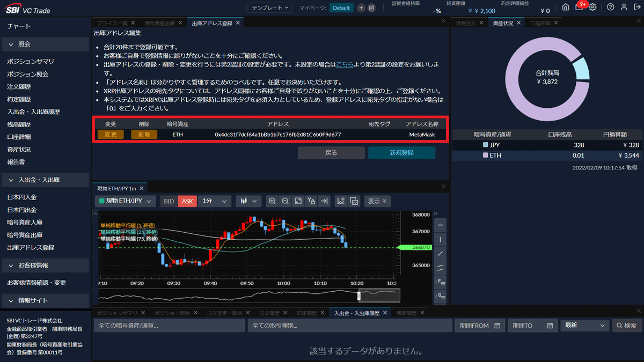Click double chevron at chart's left edge
Viewport: 644px width, 362px height.
coord(96,213)
